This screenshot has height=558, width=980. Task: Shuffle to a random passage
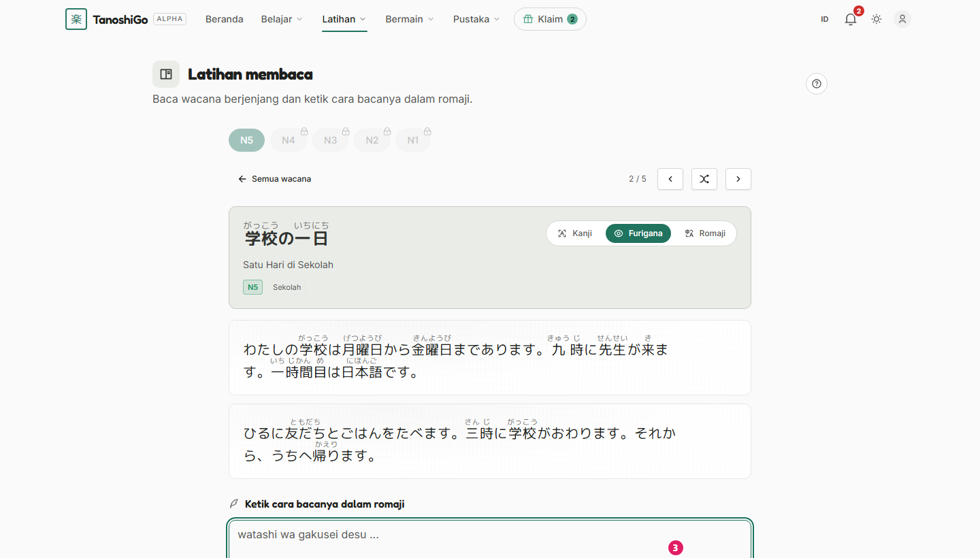704,179
